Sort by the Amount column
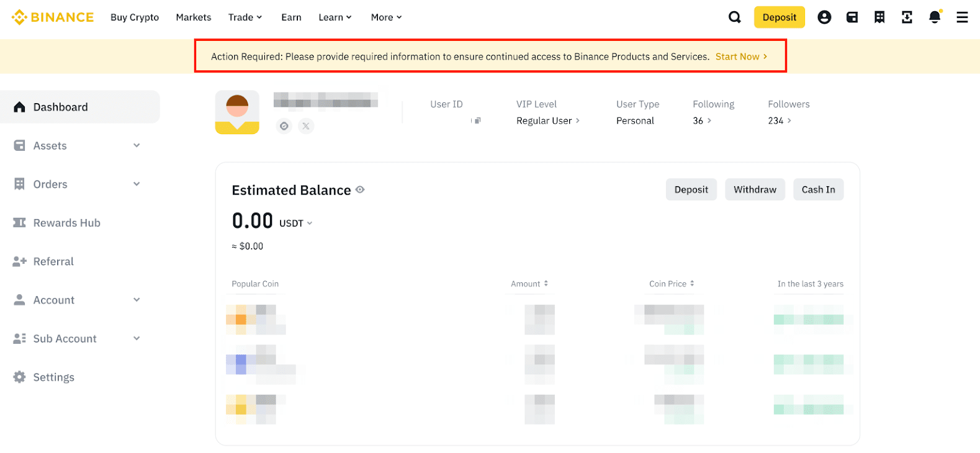This screenshot has width=980, height=453. click(x=529, y=284)
